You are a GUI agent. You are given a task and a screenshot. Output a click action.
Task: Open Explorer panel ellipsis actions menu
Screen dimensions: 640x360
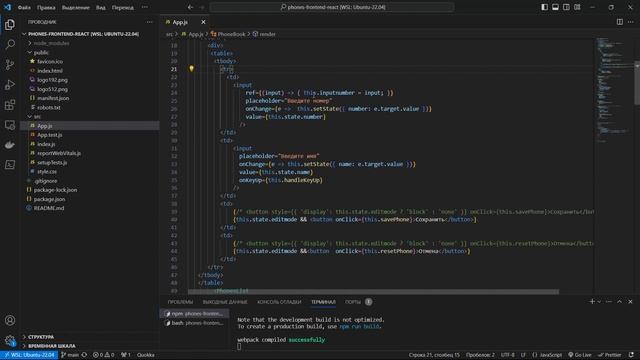[149, 22]
